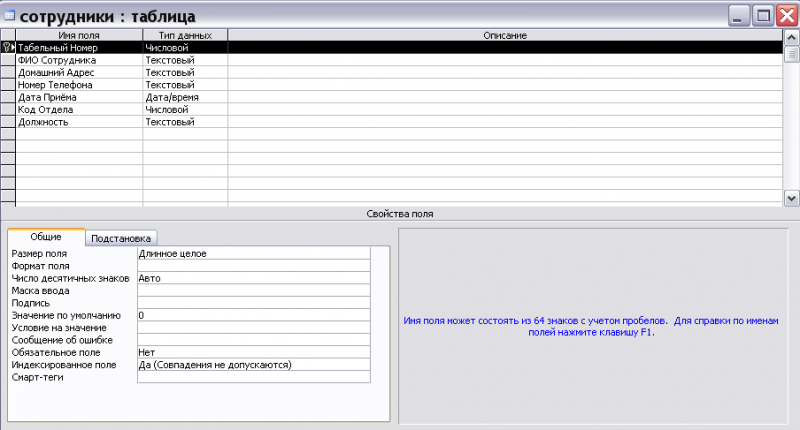Click the Номер Телефона field name

pyautogui.click(x=80, y=85)
